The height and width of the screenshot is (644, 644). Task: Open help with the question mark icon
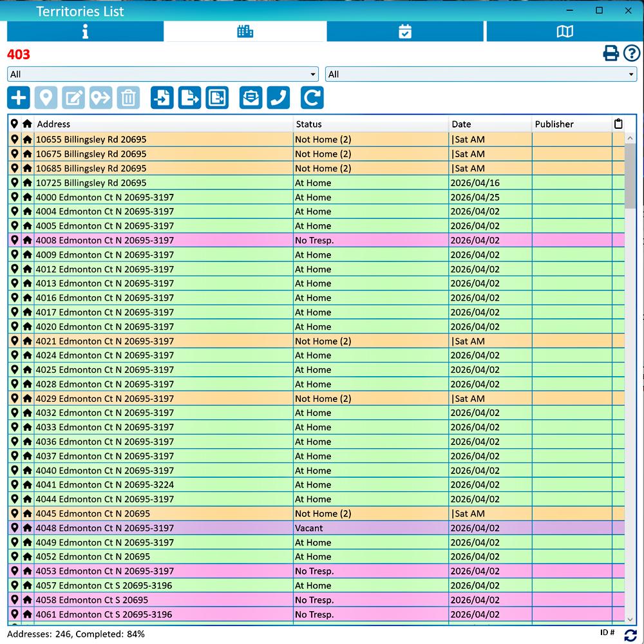click(632, 53)
